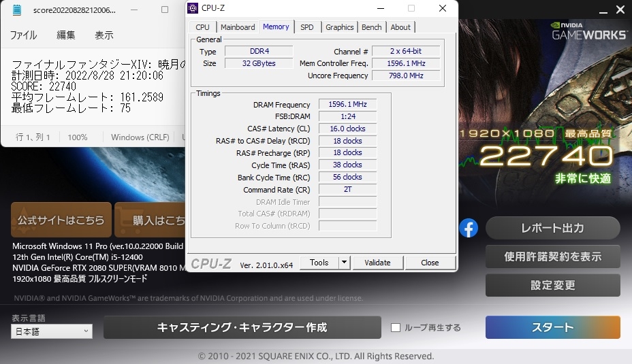
Task: Click the Close button in CPU-Z
Action: 430,263
